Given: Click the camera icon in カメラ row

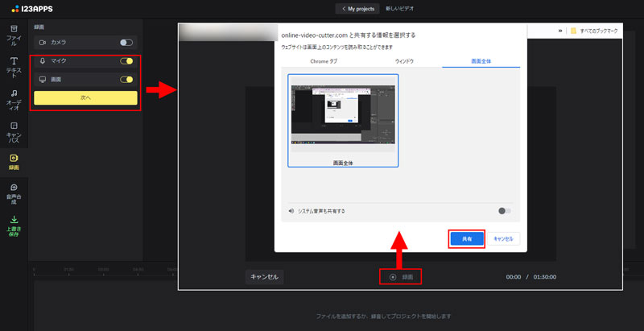Looking at the screenshot, I should tap(43, 43).
